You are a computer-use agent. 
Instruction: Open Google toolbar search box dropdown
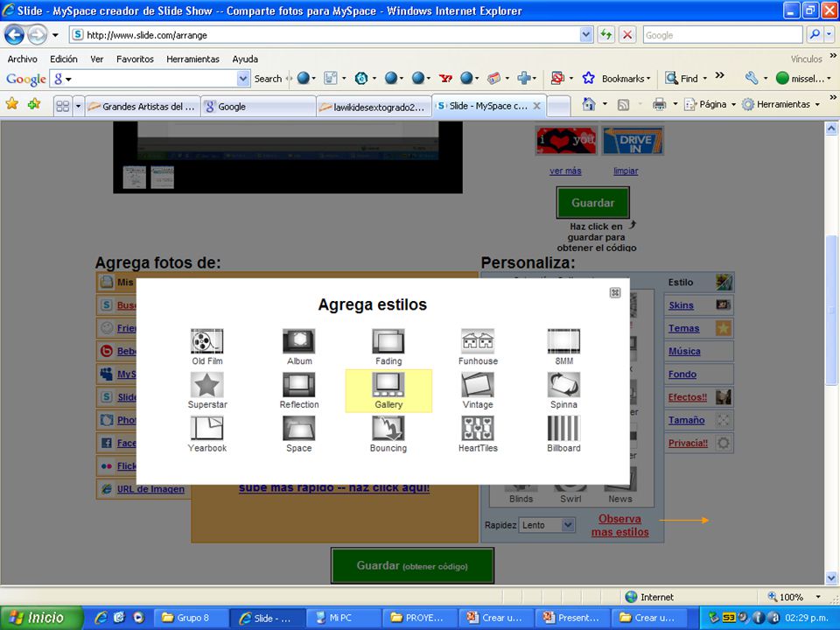pyautogui.click(x=243, y=79)
